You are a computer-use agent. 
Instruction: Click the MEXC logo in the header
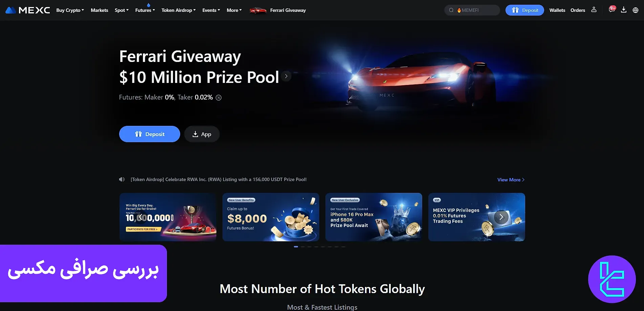28,10
